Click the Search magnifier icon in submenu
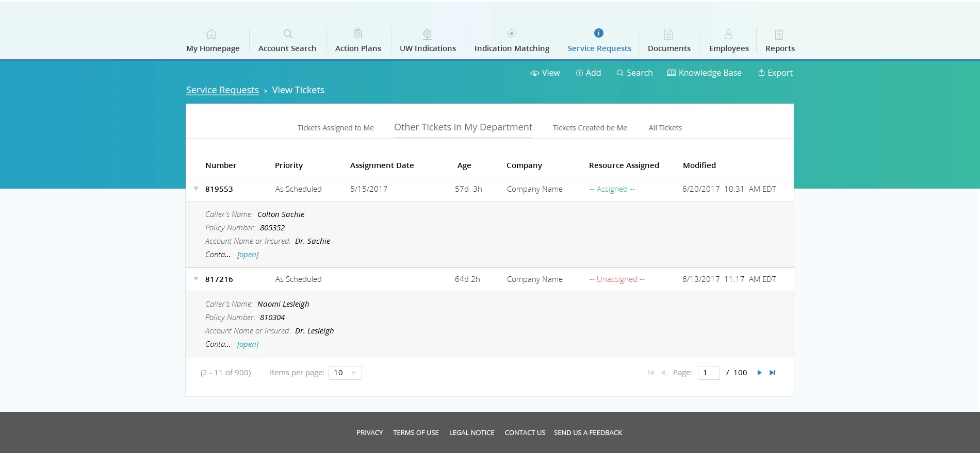Screen dimensions: 980x453 [x=620, y=73]
